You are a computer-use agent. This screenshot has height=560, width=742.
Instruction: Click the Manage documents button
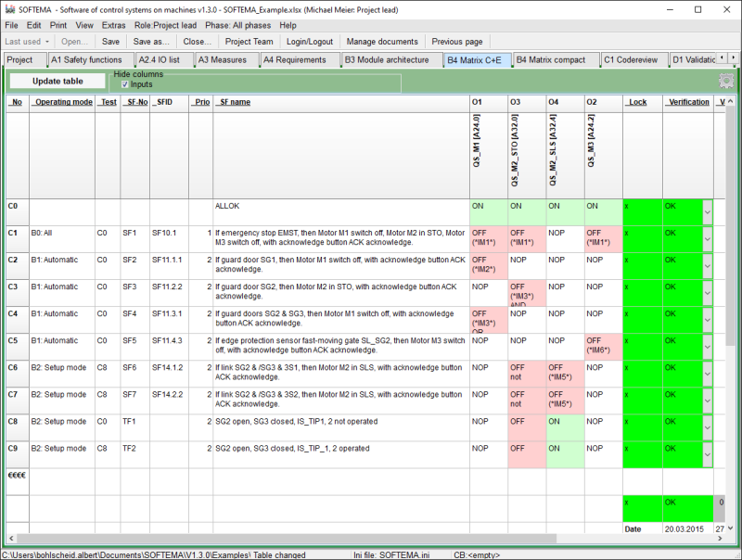tap(383, 42)
